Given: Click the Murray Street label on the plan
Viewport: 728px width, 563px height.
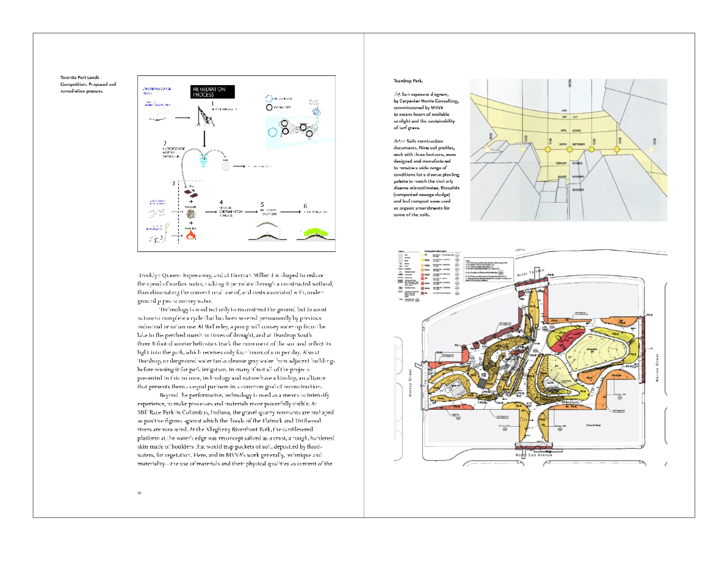Looking at the screenshot, I should (410, 383).
